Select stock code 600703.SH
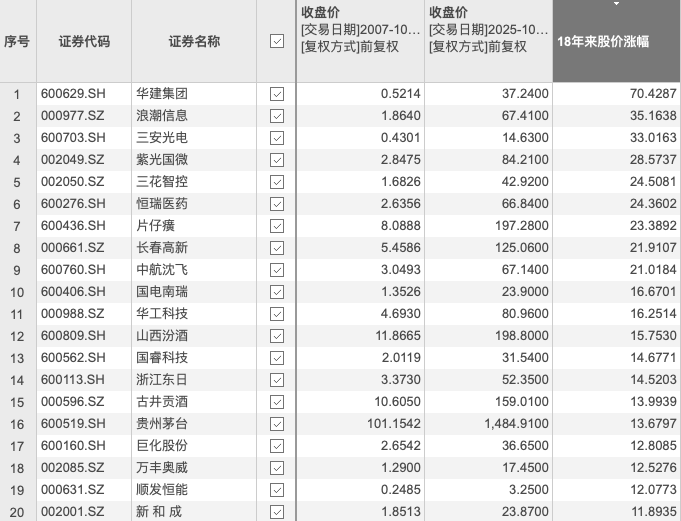Image resolution: width=681 pixels, height=521 pixels. coord(73,138)
